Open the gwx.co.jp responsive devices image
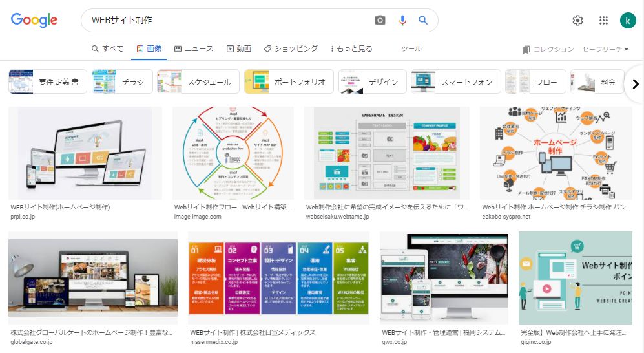Image resolution: width=644 pixels, height=353 pixels. click(444, 278)
